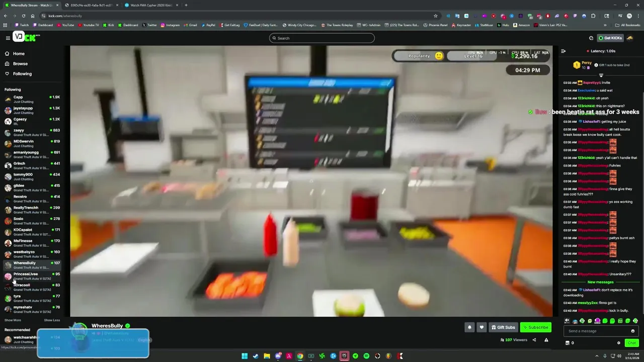The width and height of the screenshot is (644, 362).
Task: Report the stream with warning triangle icon
Action: pos(546,340)
